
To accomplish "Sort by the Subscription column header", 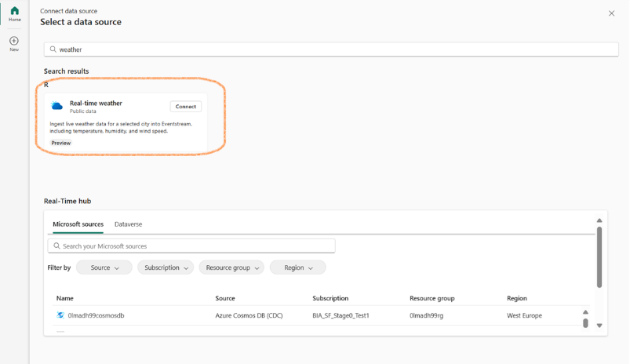I will tap(330, 298).
